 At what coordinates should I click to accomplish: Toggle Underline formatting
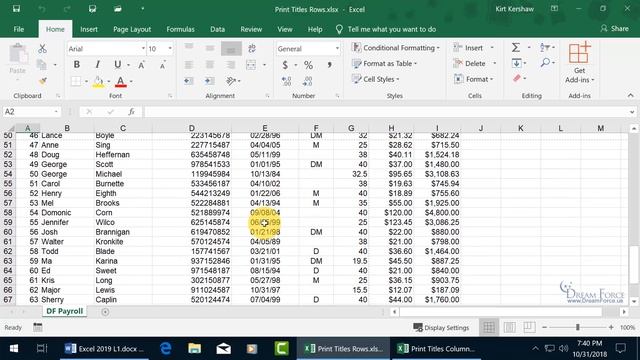point(118,64)
